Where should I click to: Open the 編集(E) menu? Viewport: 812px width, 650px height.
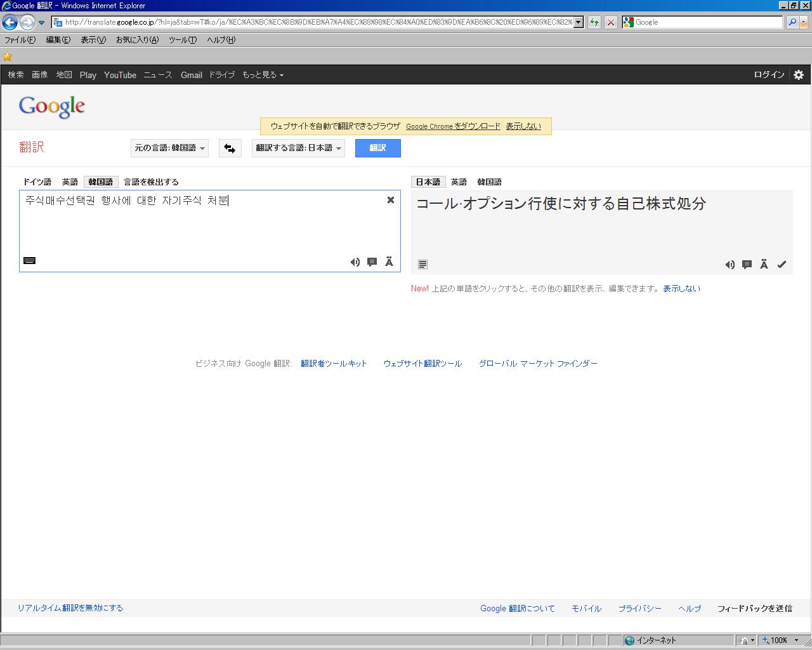(x=58, y=40)
